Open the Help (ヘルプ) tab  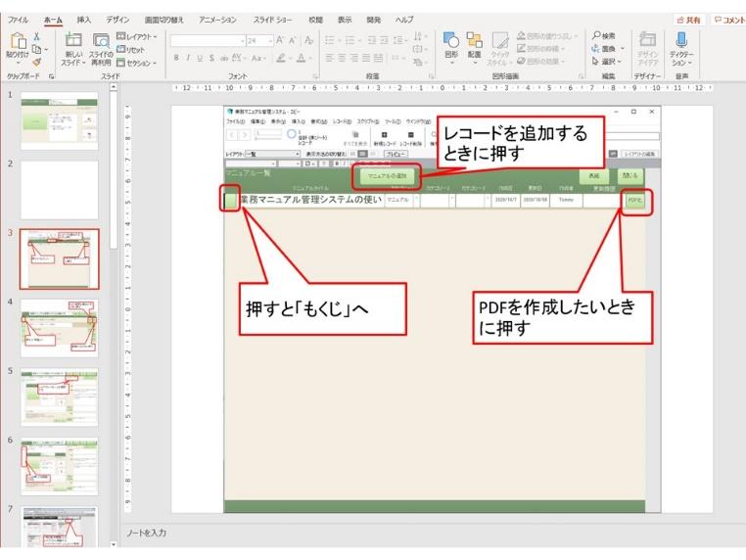[404, 20]
